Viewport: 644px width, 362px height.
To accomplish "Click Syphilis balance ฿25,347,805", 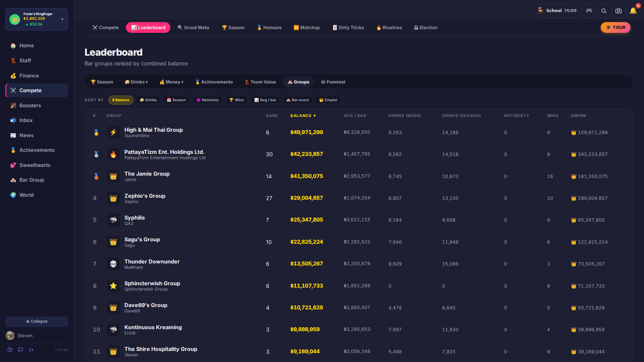I will 307,220.
